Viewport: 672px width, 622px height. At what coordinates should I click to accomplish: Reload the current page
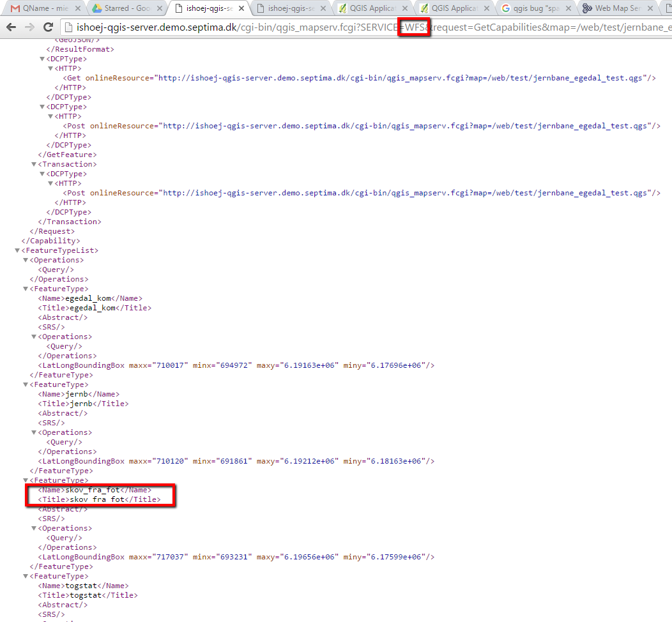[48, 27]
